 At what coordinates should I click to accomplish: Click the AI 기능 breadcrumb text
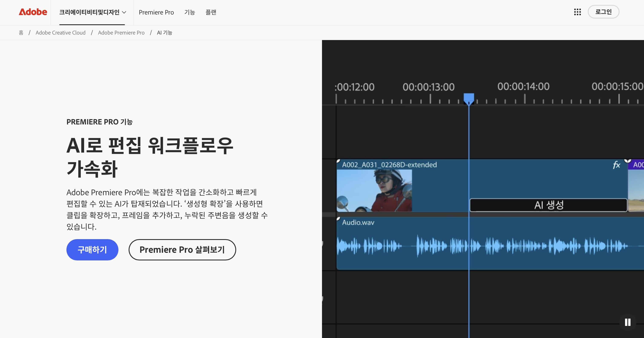164,33
